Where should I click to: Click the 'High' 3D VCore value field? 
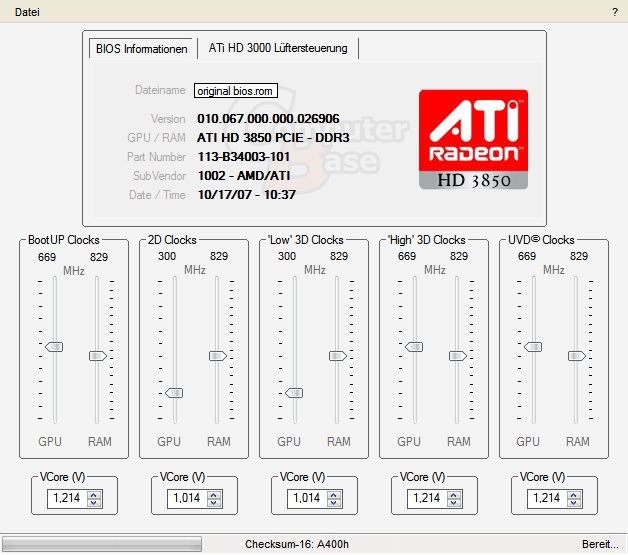click(427, 499)
